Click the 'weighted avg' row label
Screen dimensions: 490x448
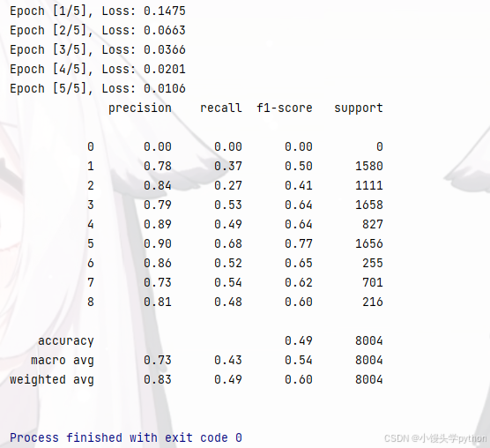(52, 380)
